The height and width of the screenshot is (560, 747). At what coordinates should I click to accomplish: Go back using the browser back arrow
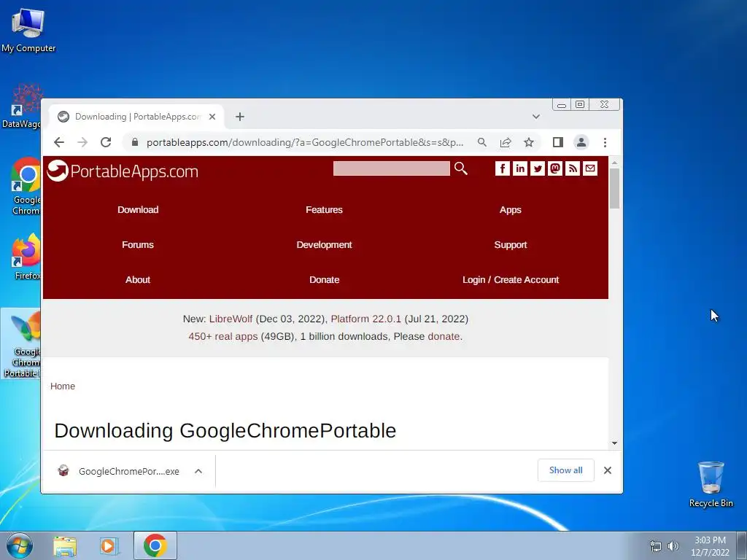click(x=58, y=142)
